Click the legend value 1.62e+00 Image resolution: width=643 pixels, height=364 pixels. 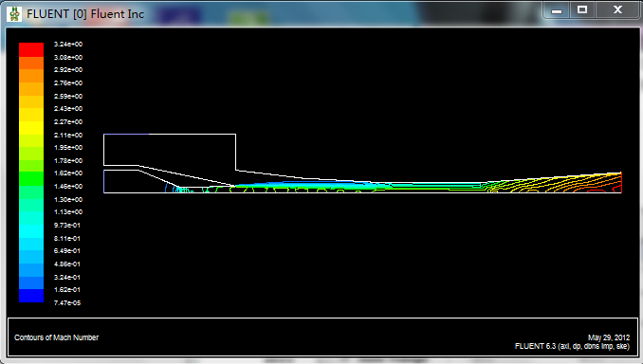point(68,173)
